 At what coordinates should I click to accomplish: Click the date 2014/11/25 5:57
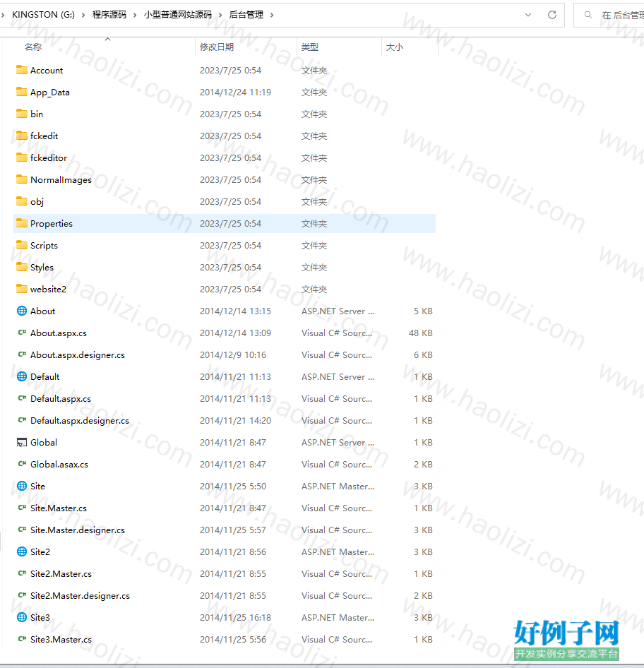coord(233,530)
